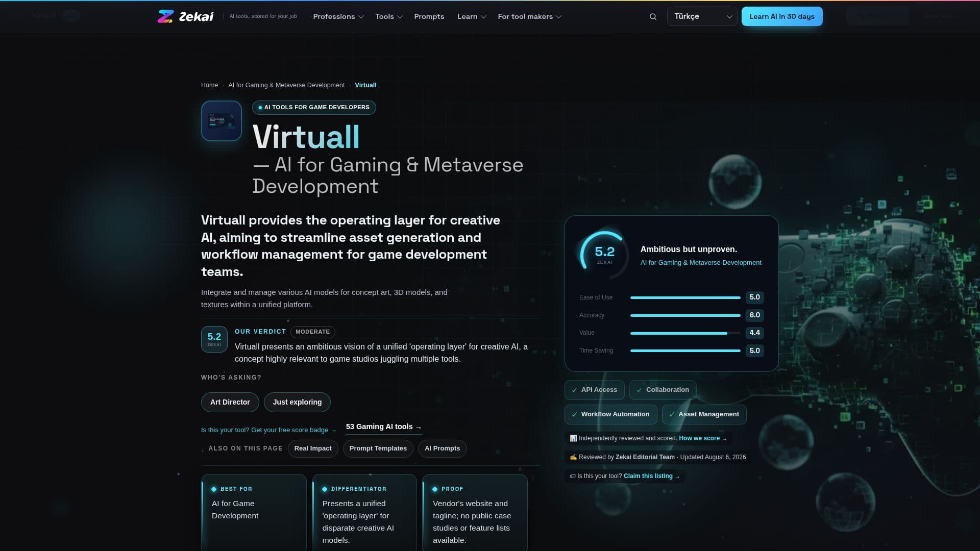This screenshot has width=980, height=551.
Task: Click the 'Updated August 6, 2026' text
Action: (713, 457)
